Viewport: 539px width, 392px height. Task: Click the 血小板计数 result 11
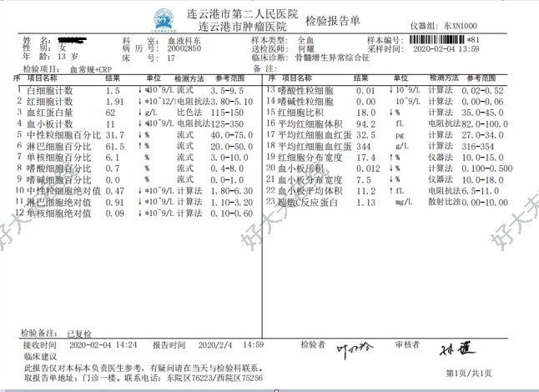(x=110, y=124)
